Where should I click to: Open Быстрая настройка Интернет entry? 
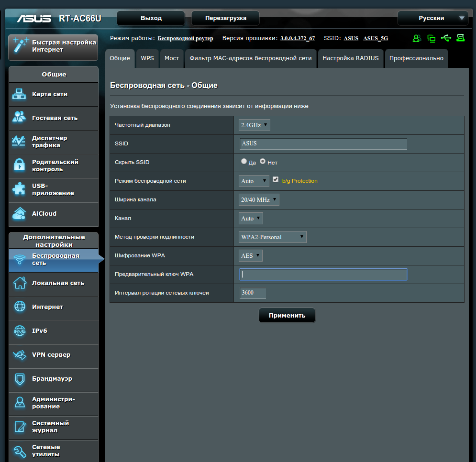(x=53, y=47)
